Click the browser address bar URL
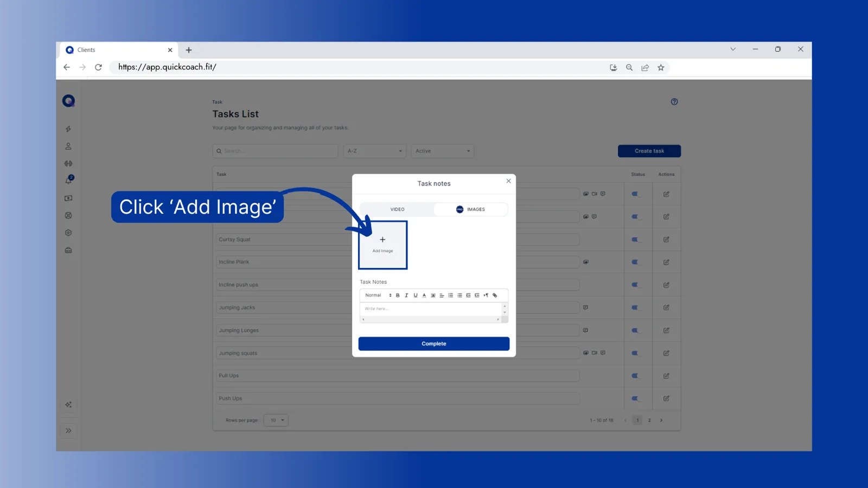Viewport: 868px width, 488px height. coord(167,67)
